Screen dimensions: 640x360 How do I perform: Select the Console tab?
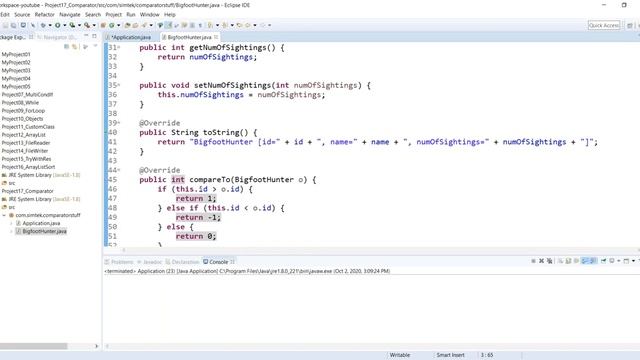(218, 262)
